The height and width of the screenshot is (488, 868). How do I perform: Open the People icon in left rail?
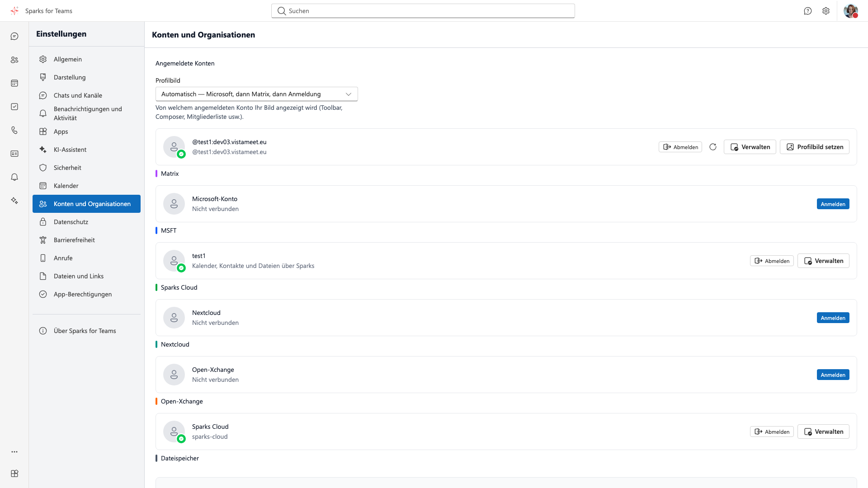click(x=14, y=60)
